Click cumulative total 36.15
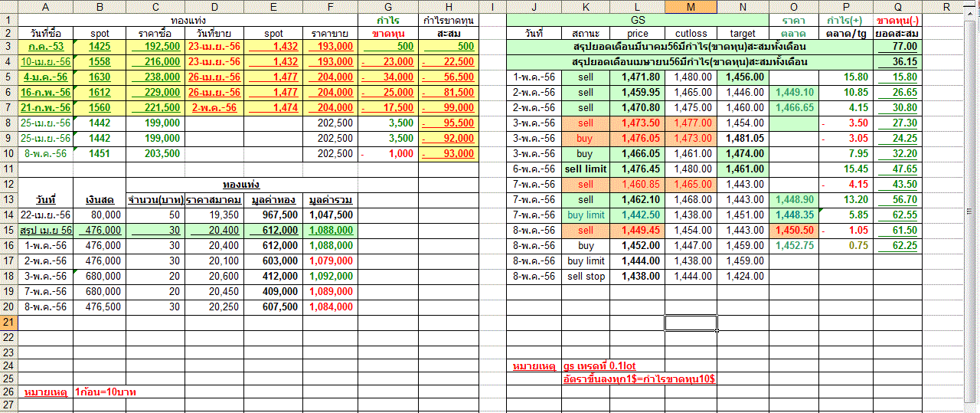The width and height of the screenshot is (980, 413). point(897,61)
